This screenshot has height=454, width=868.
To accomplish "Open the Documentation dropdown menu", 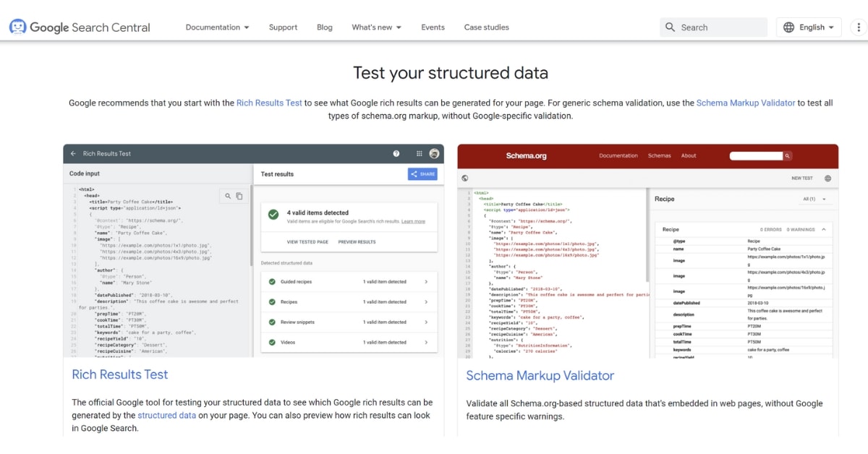I will (x=217, y=27).
